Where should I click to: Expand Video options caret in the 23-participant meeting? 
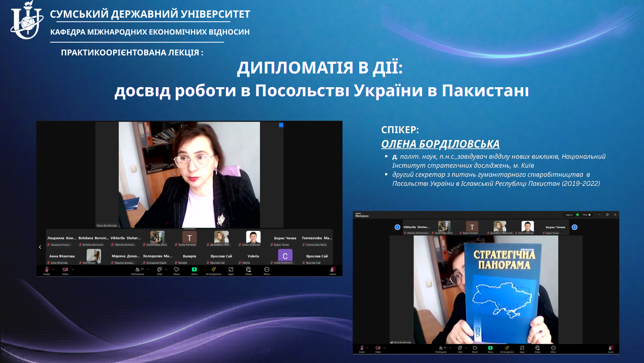pyautogui.click(x=73, y=269)
